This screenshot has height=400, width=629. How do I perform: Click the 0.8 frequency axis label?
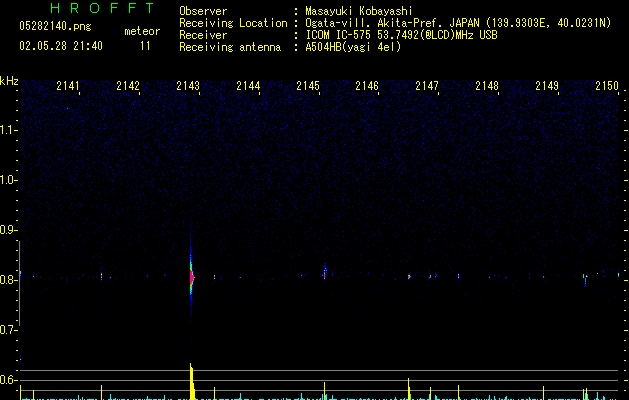coord(7,280)
